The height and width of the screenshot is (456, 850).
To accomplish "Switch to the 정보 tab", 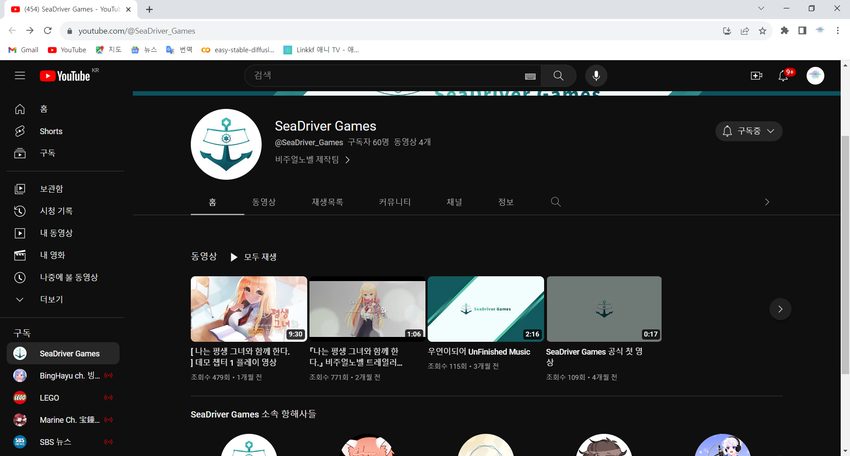I will pyautogui.click(x=506, y=202).
